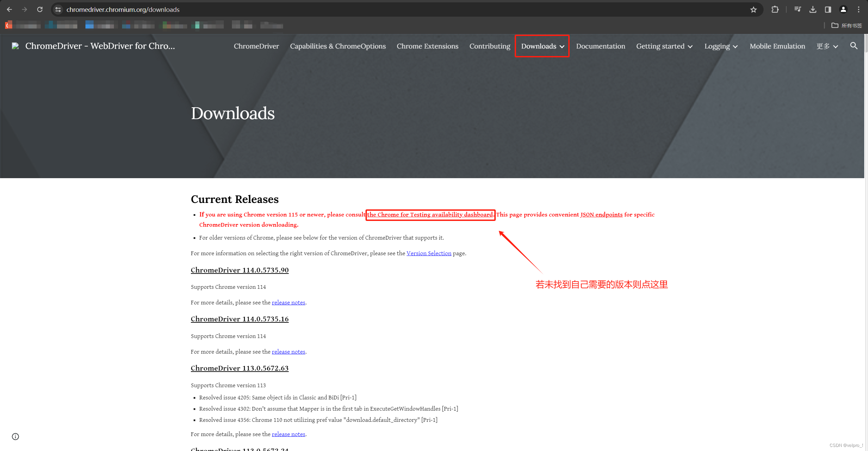Click the ChromeDriver menu item
The height and width of the screenshot is (451, 868).
point(256,46)
